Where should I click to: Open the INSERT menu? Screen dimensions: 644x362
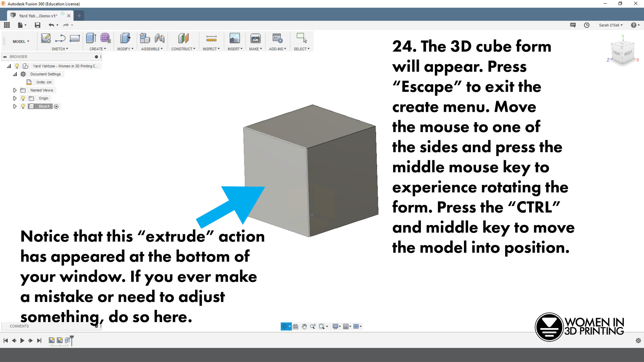pos(235,49)
